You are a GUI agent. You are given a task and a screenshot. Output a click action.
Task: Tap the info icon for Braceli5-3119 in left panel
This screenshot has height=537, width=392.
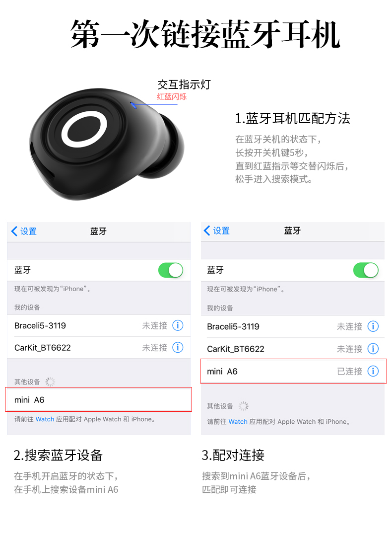(x=178, y=325)
